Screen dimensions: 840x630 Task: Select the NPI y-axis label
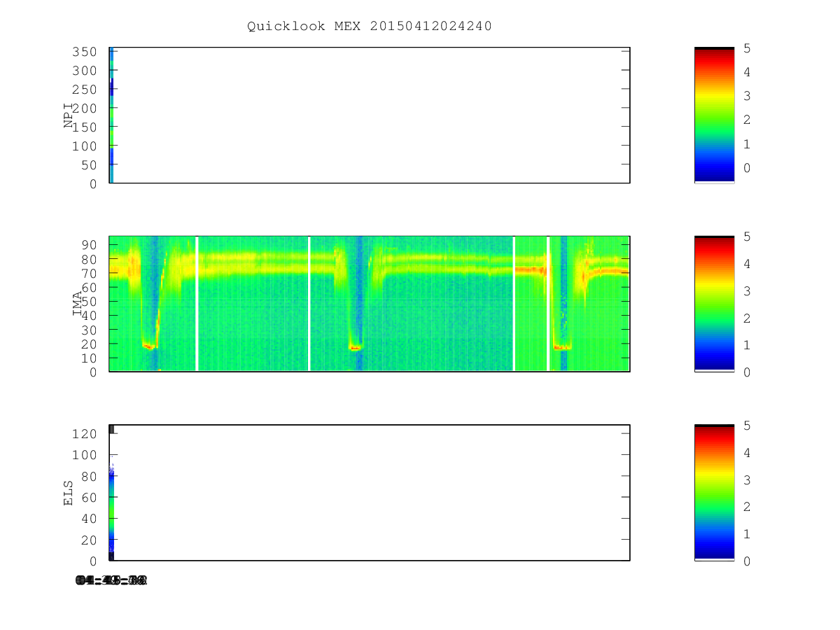tap(69, 115)
